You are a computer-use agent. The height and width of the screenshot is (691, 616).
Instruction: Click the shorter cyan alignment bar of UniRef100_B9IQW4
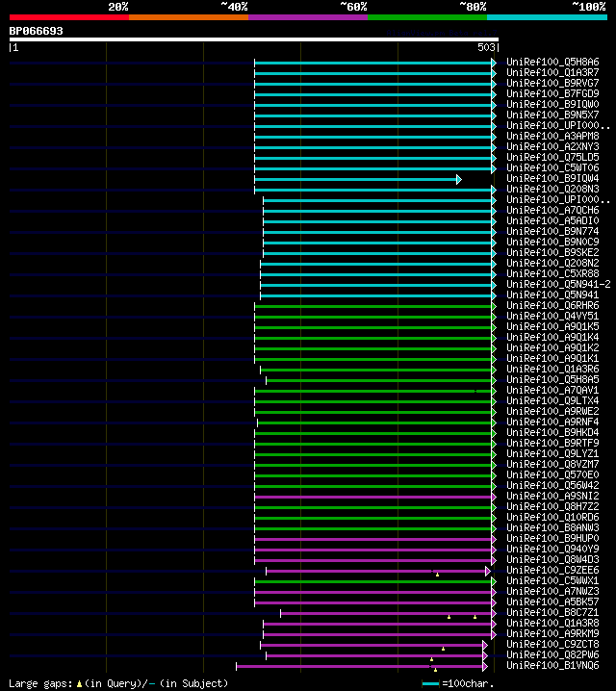tap(358, 179)
